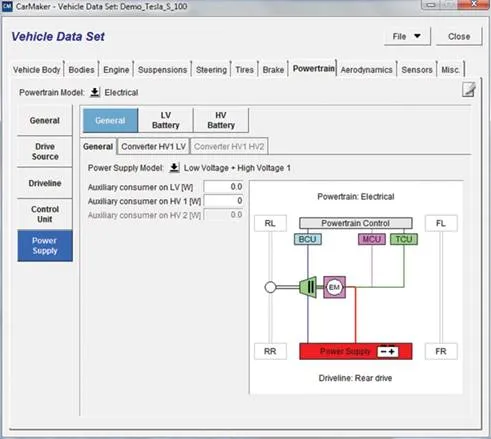Select Driveline in the sidebar
Image resolution: width=491 pixels, height=439 pixels.
[x=45, y=183]
